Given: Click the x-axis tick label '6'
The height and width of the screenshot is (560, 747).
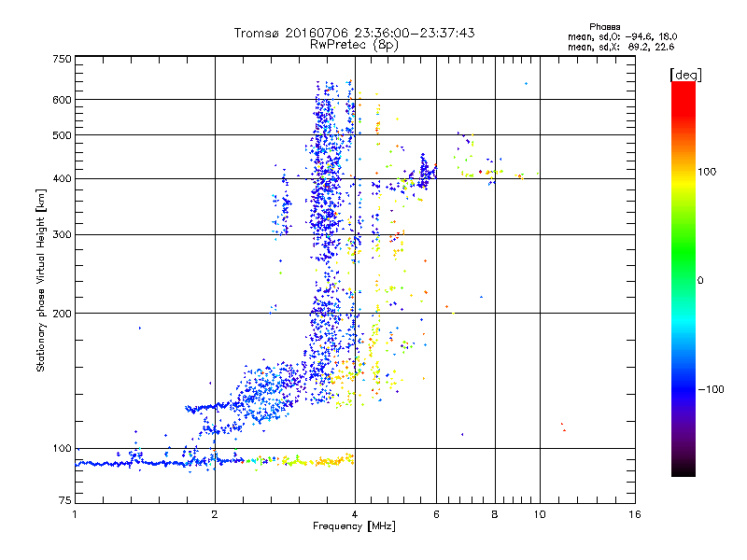Looking at the screenshot, I should tap(436, 514).
